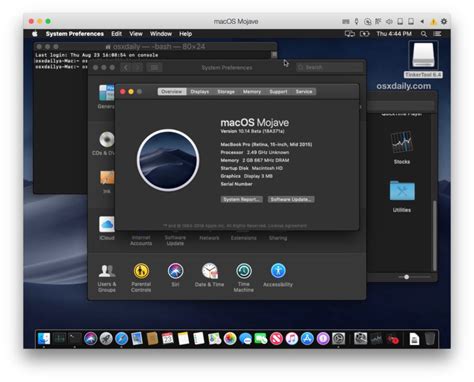Screen dimensions: 474x382
Task: Open Siri preference pane
Action: coord(175,275)
